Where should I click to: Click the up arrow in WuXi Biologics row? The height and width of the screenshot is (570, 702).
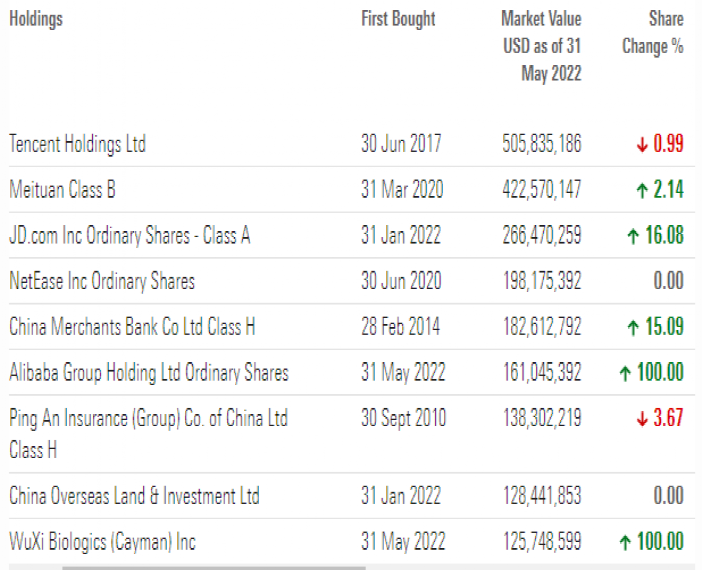pos(625,543)
